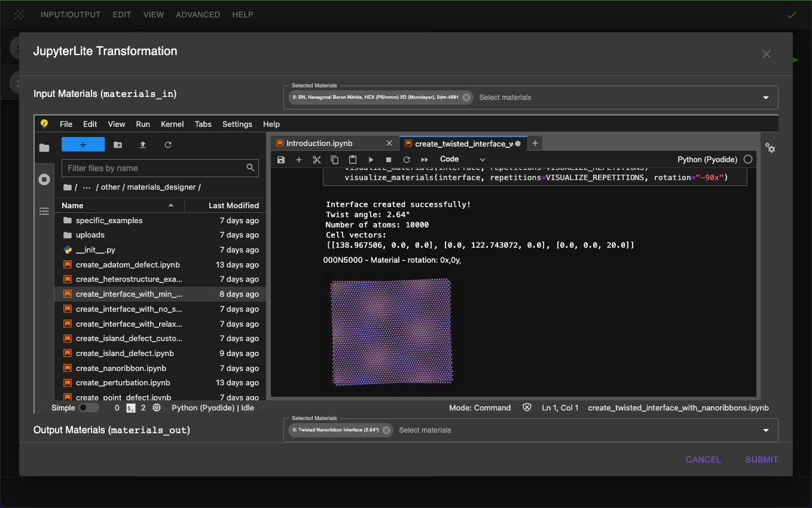This screenshot has width=812, height=508.
Task: Run the selected cell with play icon
Action: [x=371, y=160]
